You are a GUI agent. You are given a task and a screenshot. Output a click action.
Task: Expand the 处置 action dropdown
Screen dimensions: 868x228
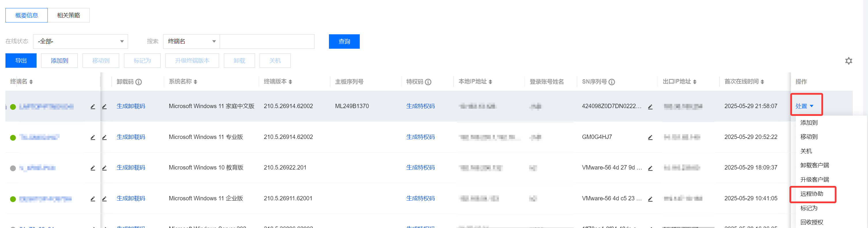click(804, 106)
